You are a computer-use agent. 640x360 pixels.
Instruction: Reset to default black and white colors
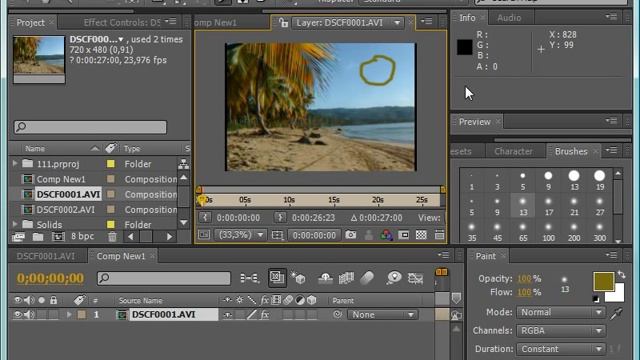tap(596, 299)
